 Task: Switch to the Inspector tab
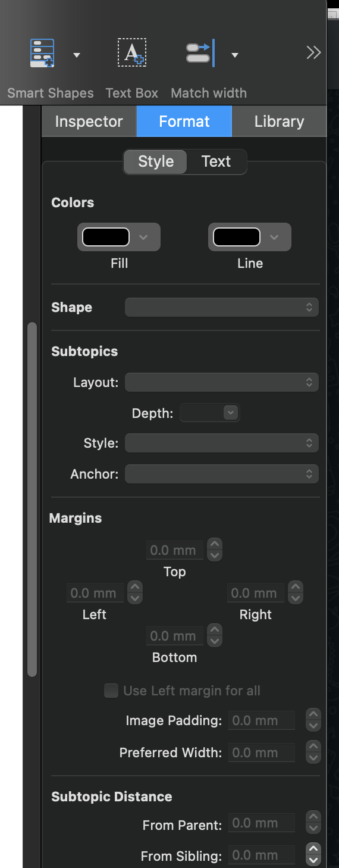tap(89, 121)
